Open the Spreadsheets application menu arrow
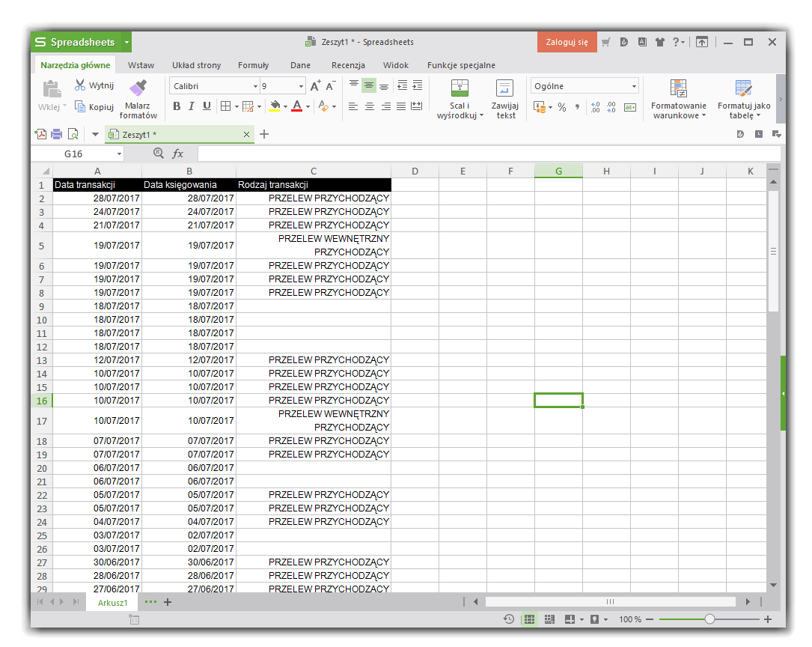The height and width of the screenshot is (647, 812). [126, 43]
